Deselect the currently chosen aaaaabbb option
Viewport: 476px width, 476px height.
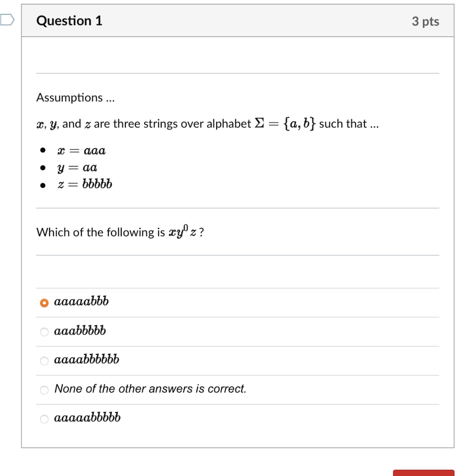tap(44, 302)
